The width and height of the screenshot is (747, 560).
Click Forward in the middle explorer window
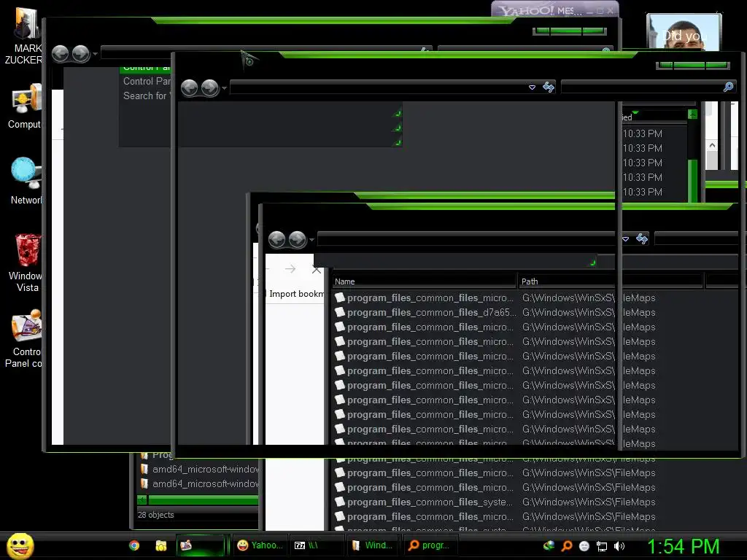[210, 87]
